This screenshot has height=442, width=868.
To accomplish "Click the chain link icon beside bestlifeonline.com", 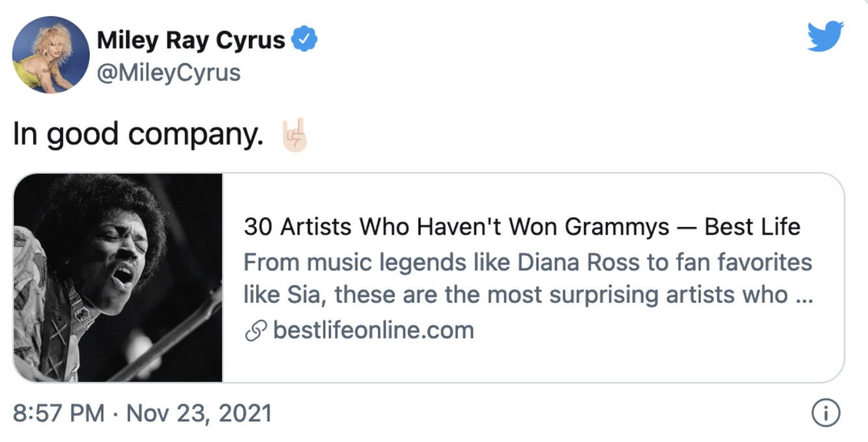I will point(254,331).
